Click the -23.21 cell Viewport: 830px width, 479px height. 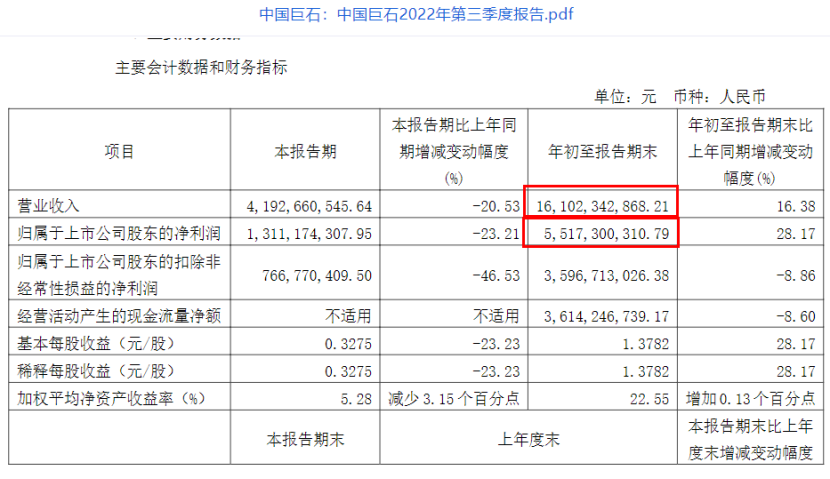pyautogui.click(x=496, y=233)
